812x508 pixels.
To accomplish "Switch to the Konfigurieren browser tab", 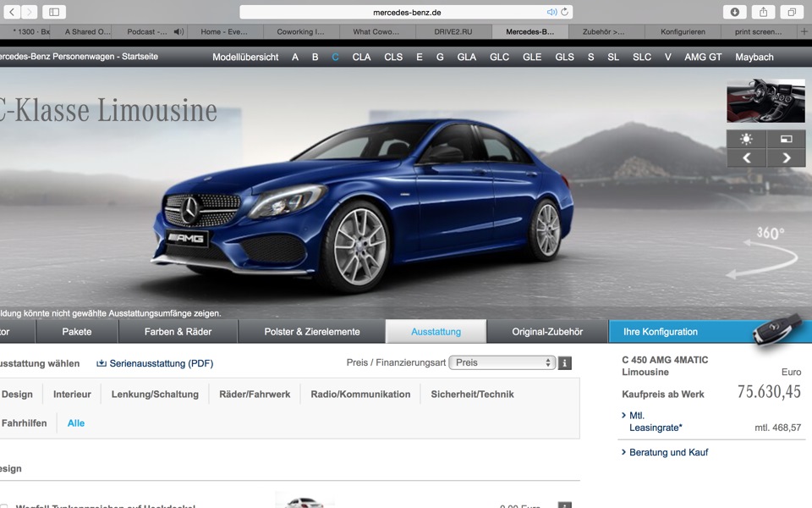I will (x=683, y=31).
